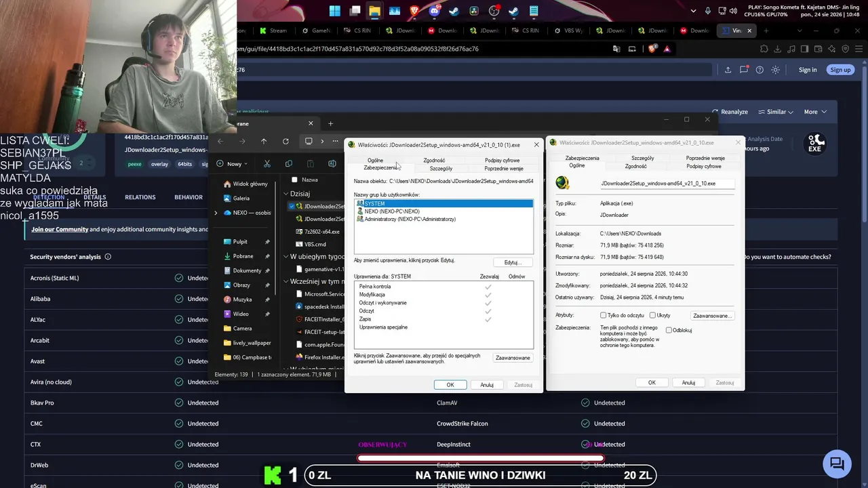Click the Rename icon in Explorer toolbar
The height and width of the screenshot is (488, 868).
[332, 163]
